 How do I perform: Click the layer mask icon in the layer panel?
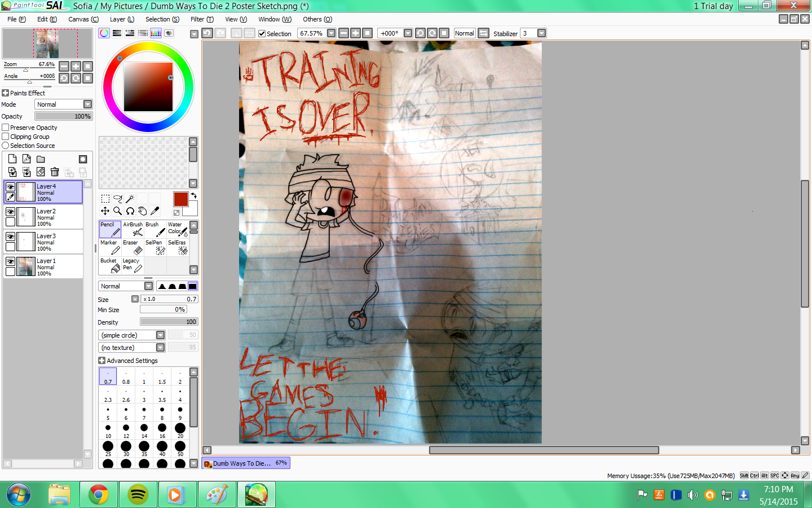(83, 159)
